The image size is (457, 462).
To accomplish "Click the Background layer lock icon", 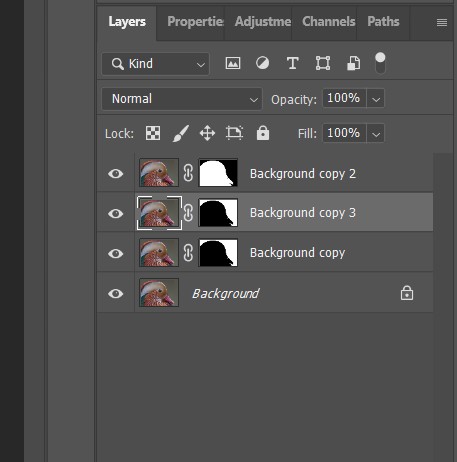I will pyautogui.click(x=407, y=293).
